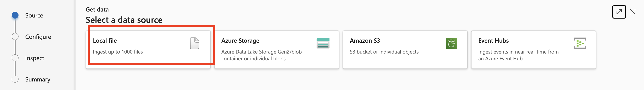
Task: Select the Event Hubs data source card
Action: click(x=533, y=49)
